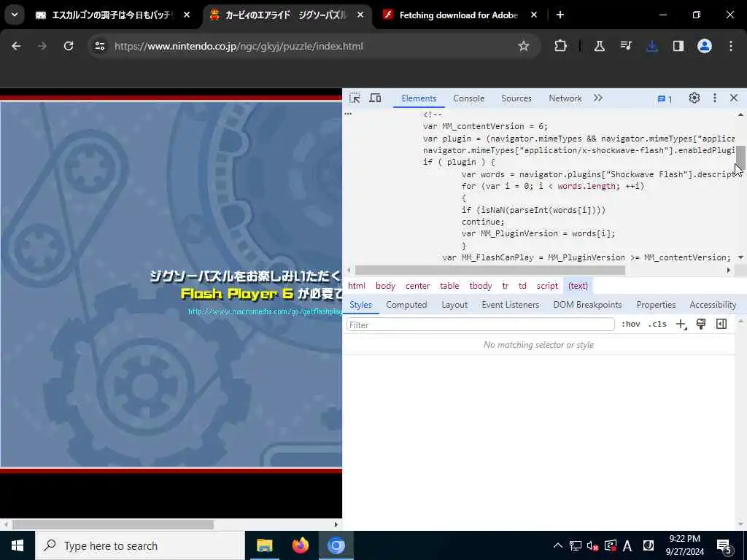Viewport: 747px width, 560px height.
Task: Switch to the Network tab
Action: pos(565,98)
